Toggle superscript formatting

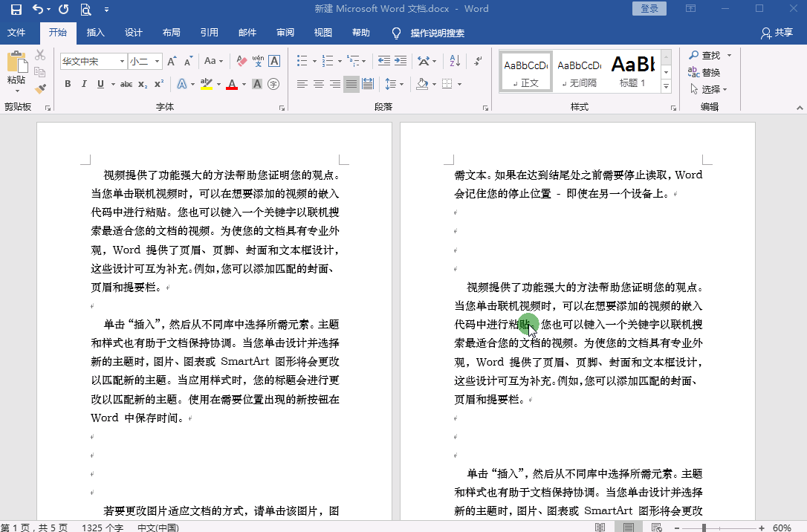click(x=159, y=84)
